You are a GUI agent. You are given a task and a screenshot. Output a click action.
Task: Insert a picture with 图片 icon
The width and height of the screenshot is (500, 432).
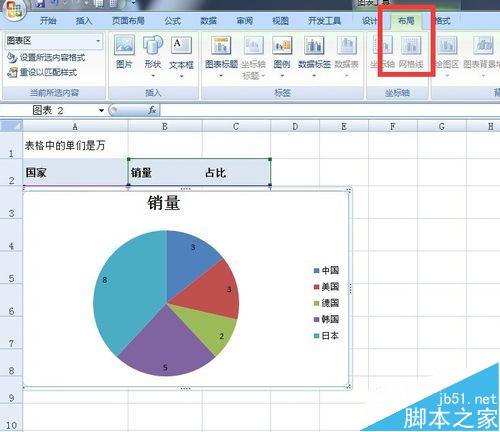point(124,51)
